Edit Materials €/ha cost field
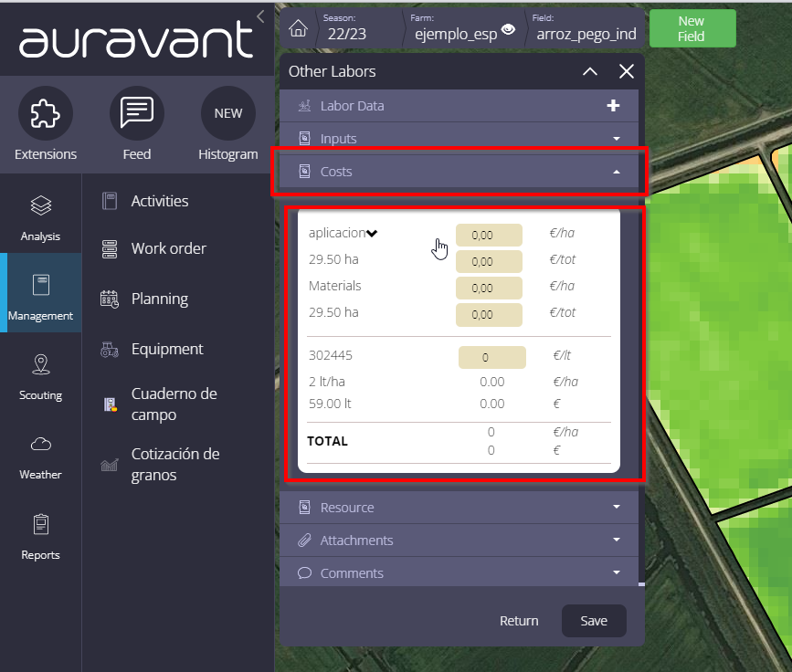792x672 pixels. click(x=489, y=288)
